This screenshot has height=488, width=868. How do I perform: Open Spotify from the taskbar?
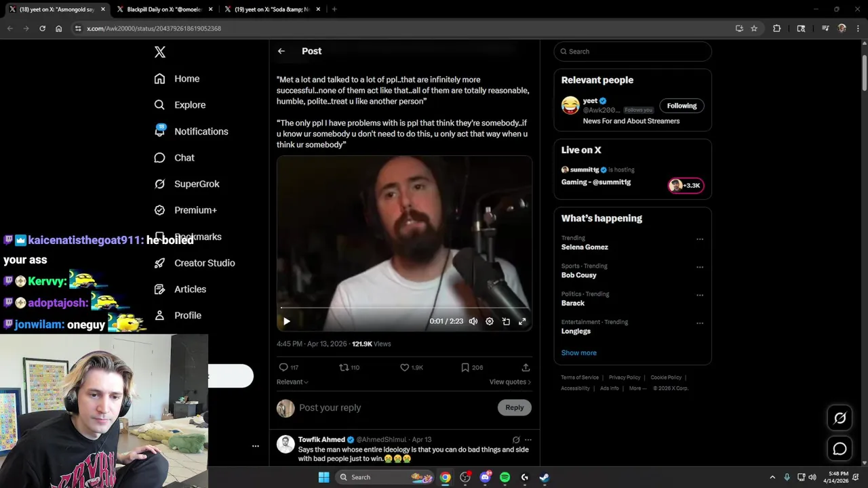pos(505,477)
